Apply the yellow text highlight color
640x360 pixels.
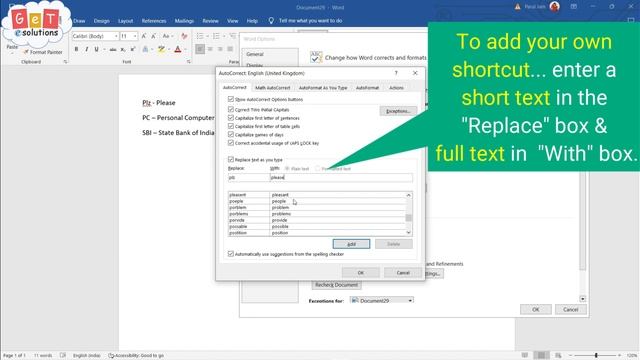click(161, 49)
